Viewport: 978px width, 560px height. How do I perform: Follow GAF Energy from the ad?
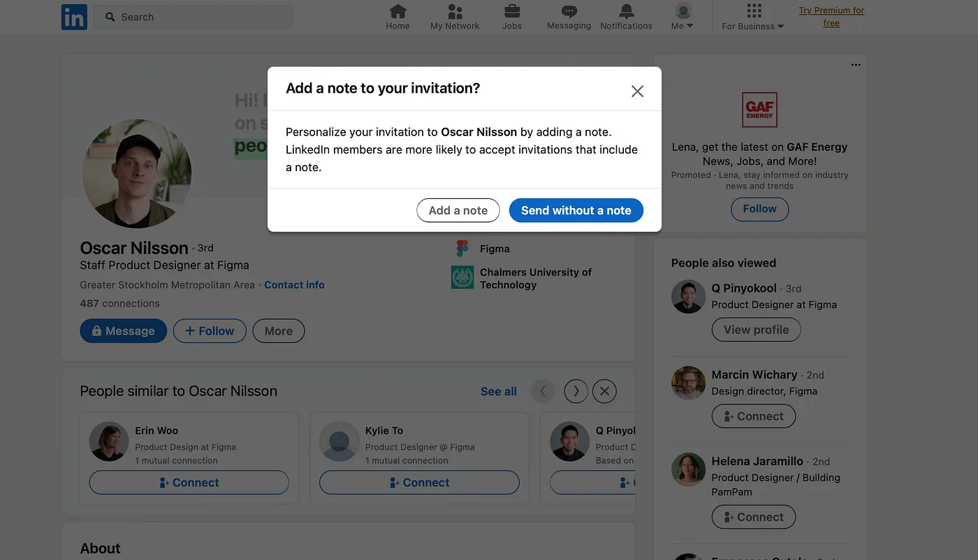click(x=759, y=209)
